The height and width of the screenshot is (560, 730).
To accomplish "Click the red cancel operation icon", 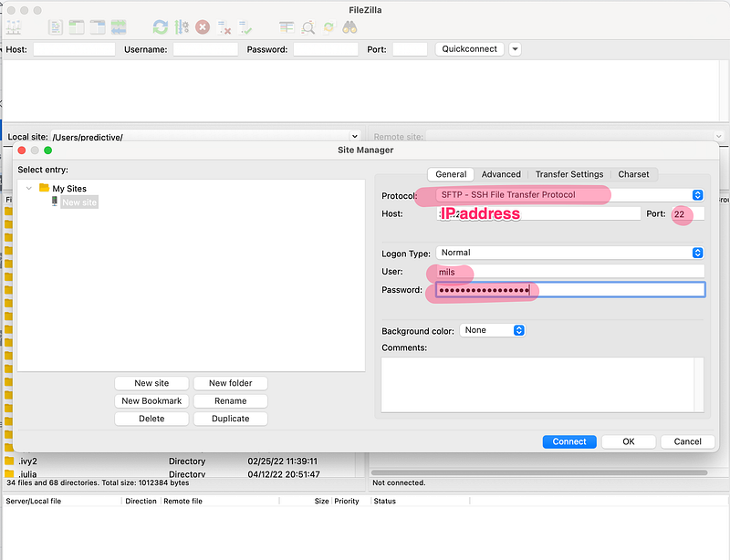I will (203, 28).
